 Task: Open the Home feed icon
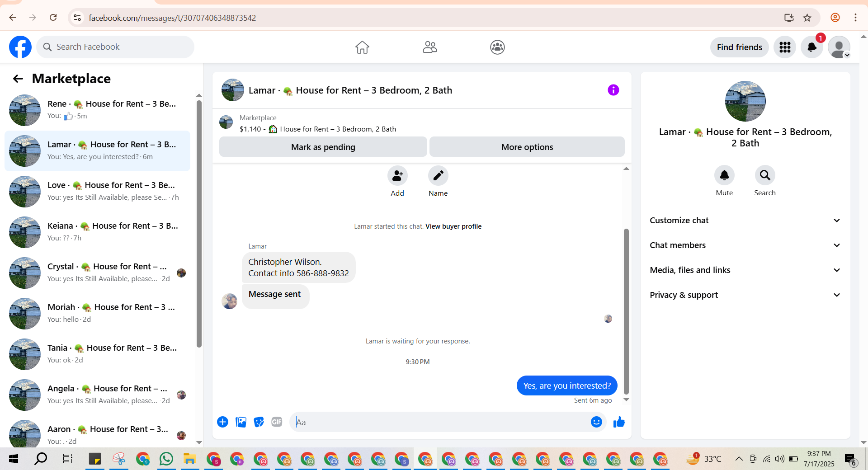tap(362, 47)
